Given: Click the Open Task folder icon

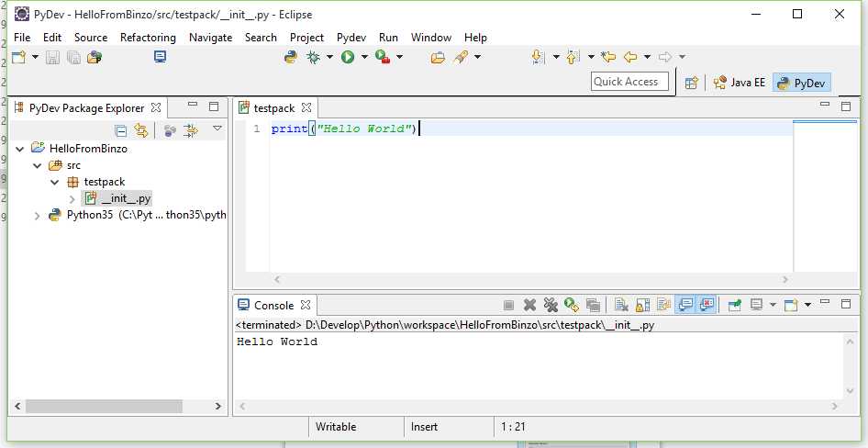Looking at the screenshot, I should (438, 57).
